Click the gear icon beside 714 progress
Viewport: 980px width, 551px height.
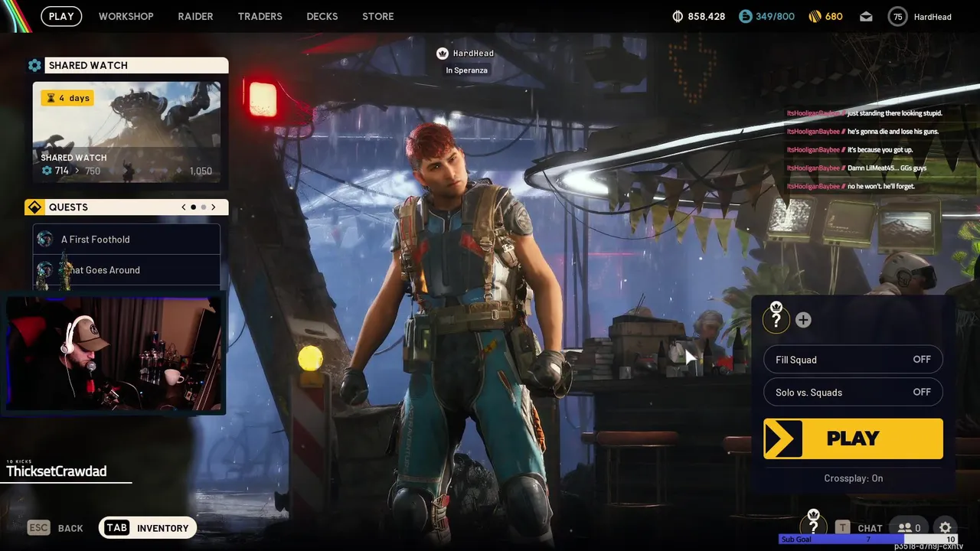(x=47, y=171)
